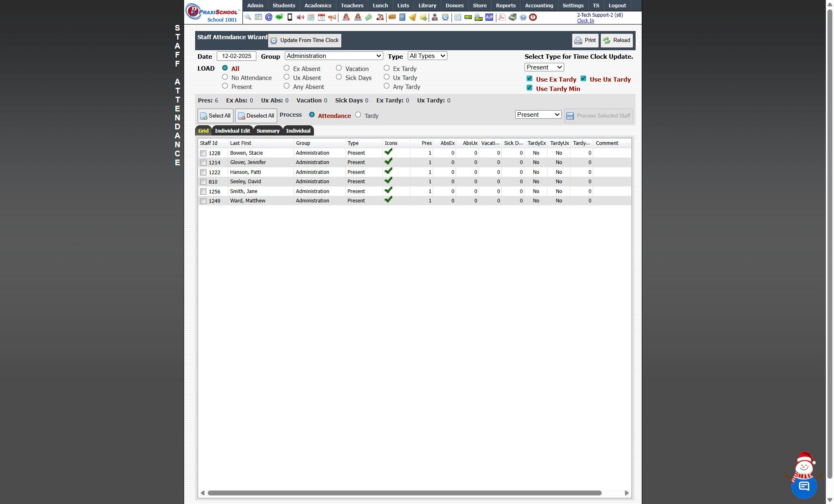Click the mobile phone icon in toolbar
Image resolution: width=834 pixels, height=504 pixels.
point(290,17)
